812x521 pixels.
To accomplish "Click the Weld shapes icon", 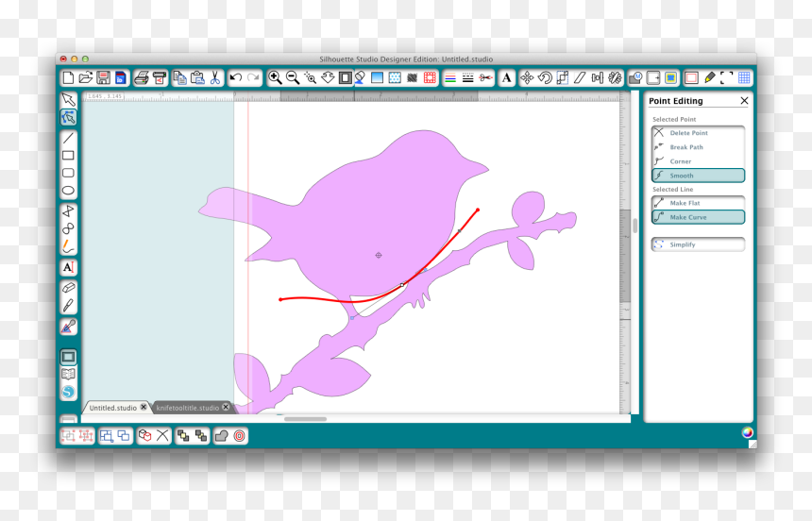I will [222, 436].
